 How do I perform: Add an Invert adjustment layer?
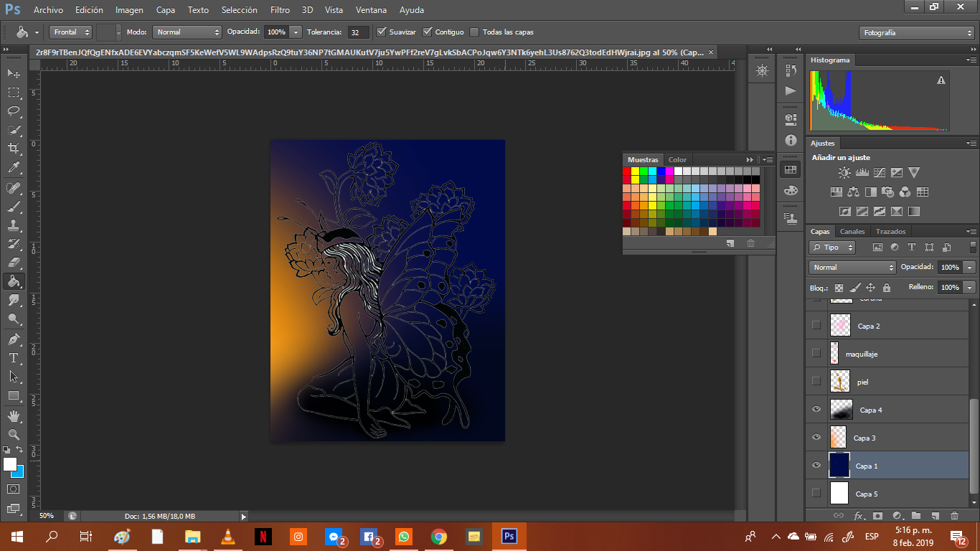pyautogui.click(x=844, y=212)
